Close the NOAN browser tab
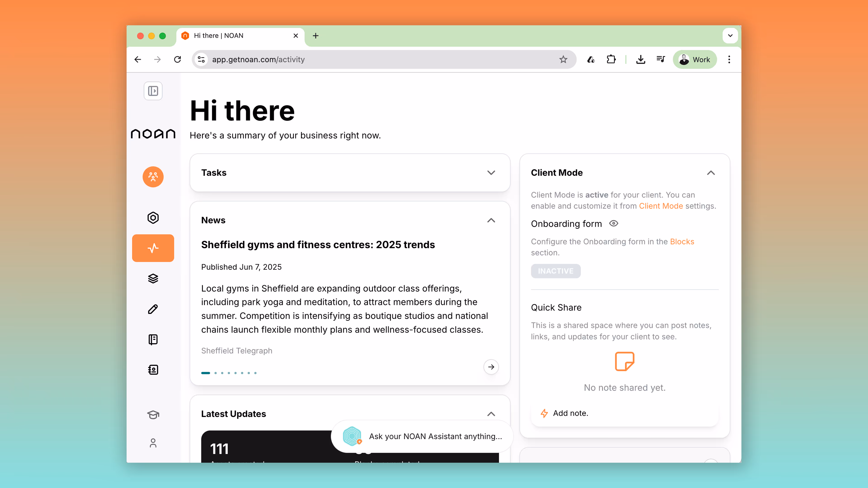This screenshot has width=868, height=488. (295, 36)
